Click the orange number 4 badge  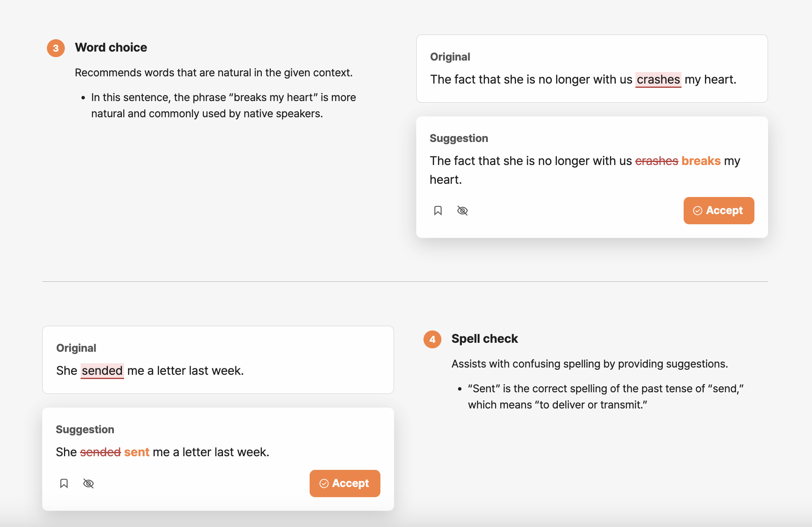click(x=432, y=339)
